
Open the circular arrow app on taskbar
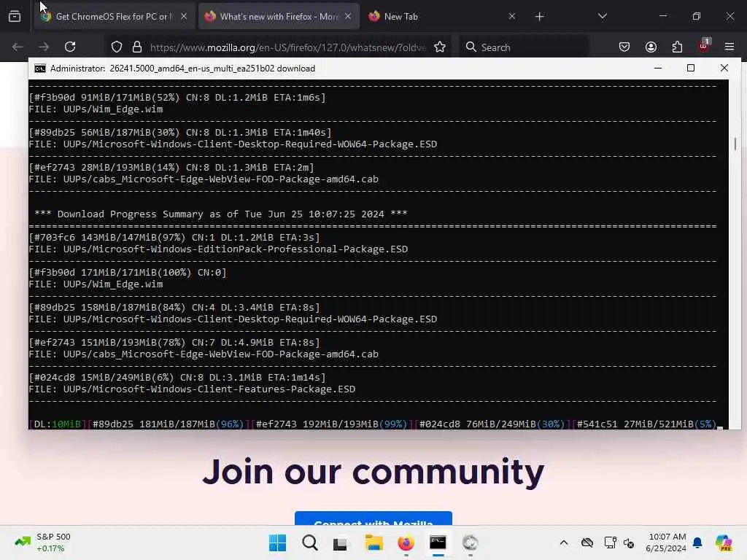[x=471, y=542]
